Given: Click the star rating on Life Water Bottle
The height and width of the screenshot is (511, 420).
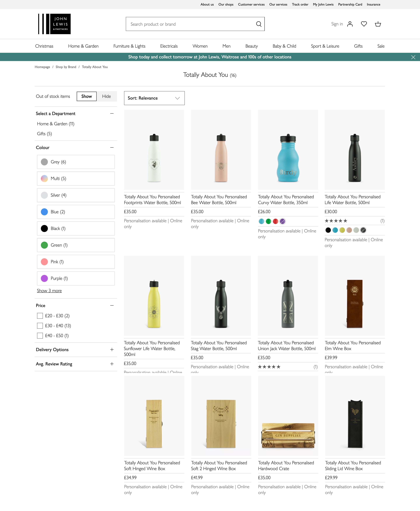Looking at the screenshot, I should 336,221.
